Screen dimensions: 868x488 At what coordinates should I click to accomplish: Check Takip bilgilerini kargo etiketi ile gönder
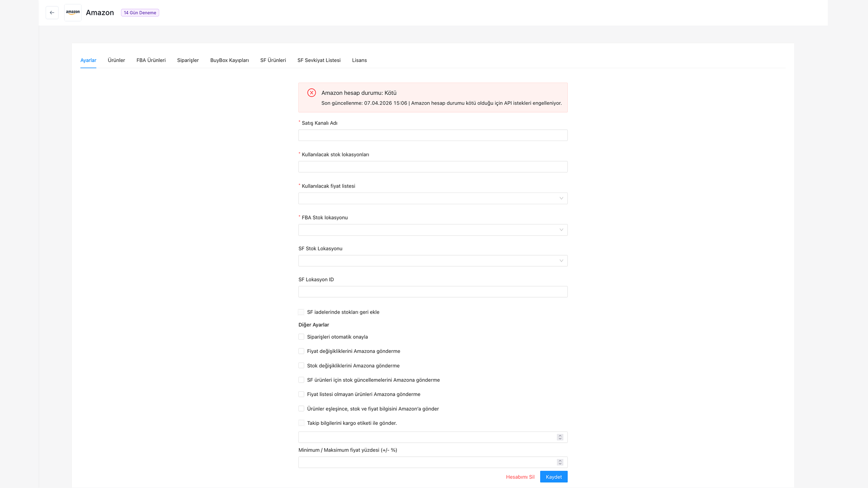[301, 423]
